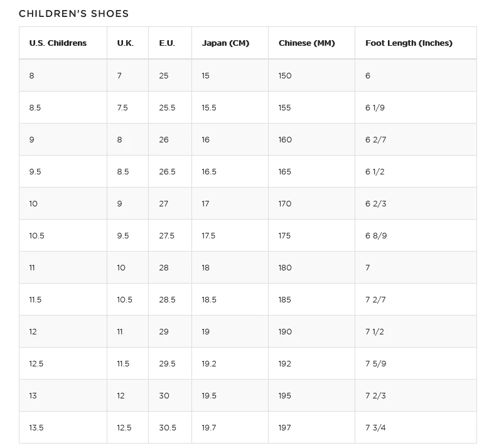499x448 pixels.
Task: Click the U.K. column header
Action: 125,43
